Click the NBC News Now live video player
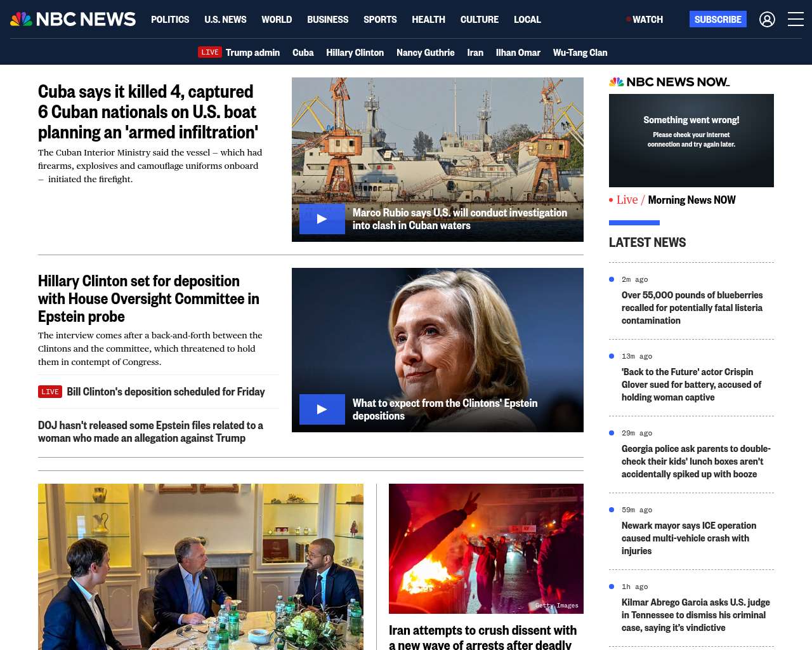This screenshot has width=812, height=650. 691,140
